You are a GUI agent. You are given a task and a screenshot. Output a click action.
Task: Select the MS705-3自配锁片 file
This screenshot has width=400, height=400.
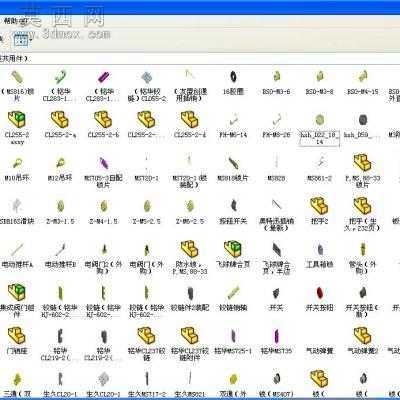click(x=103, y=163)
